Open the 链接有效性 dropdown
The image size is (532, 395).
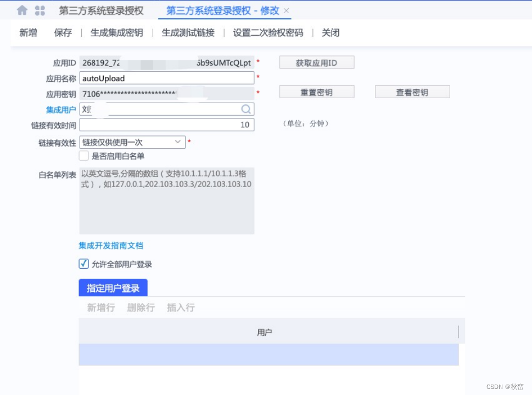[132, 142]
